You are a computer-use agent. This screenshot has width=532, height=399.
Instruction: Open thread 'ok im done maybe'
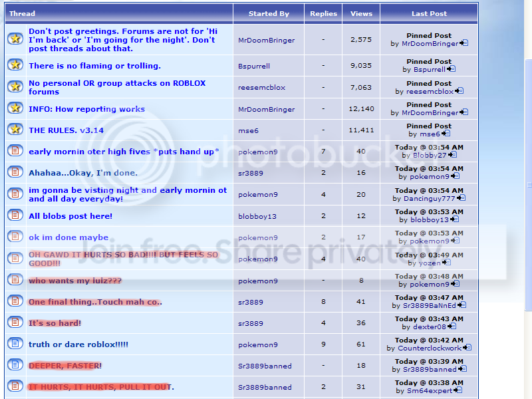[x=68, y=237]
